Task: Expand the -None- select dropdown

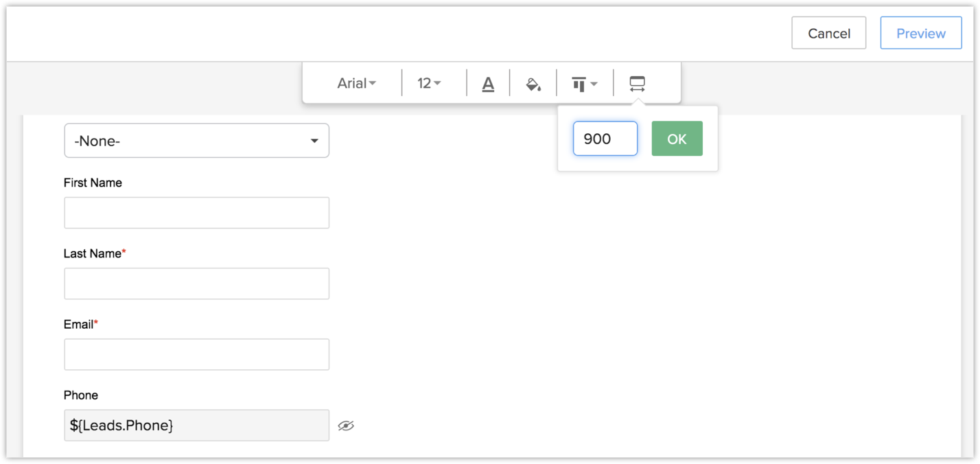Action: coord(196,141)
